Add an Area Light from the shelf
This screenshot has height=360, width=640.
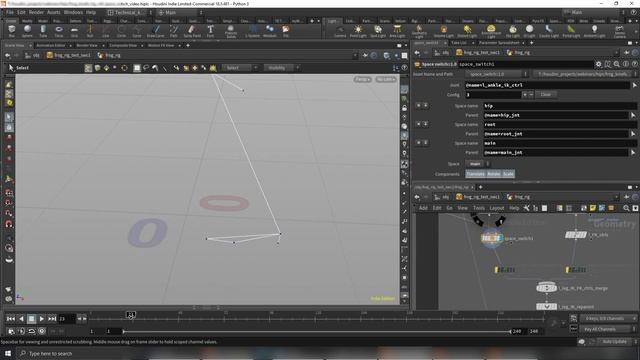click(397, 31)
